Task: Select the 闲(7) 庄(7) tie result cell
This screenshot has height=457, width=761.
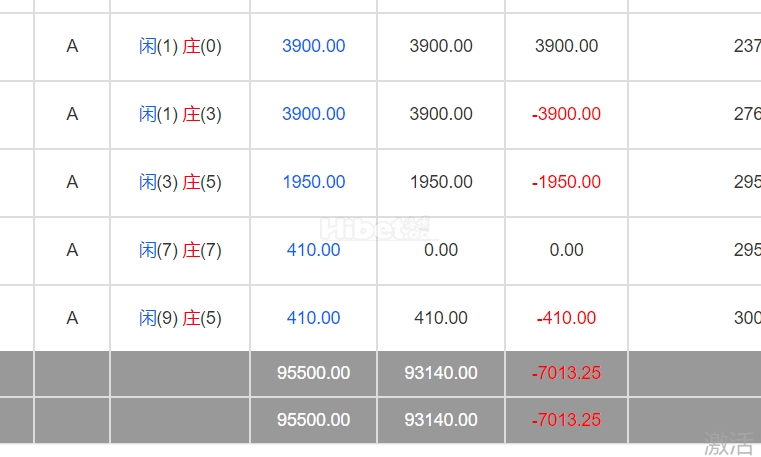Action: tap(180, 250)
